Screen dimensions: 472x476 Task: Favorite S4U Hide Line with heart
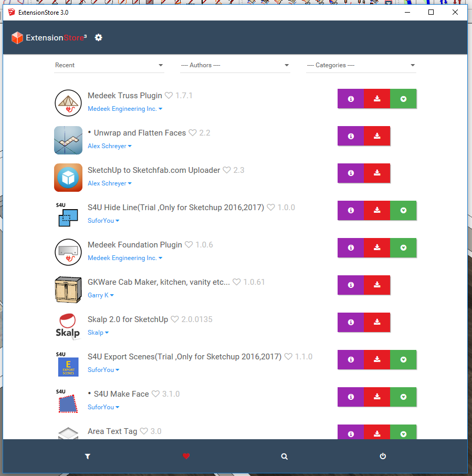pyautogui.click(x=271, y=208)
